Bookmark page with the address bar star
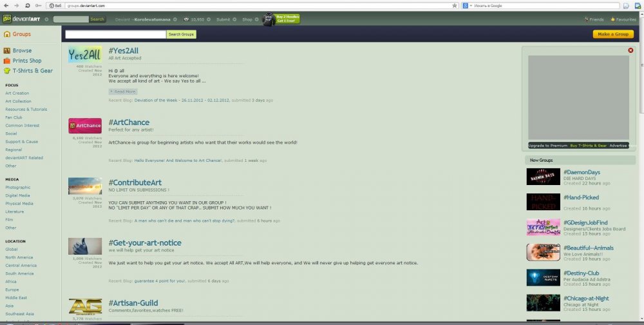644x325 pixels. [455, 5]
